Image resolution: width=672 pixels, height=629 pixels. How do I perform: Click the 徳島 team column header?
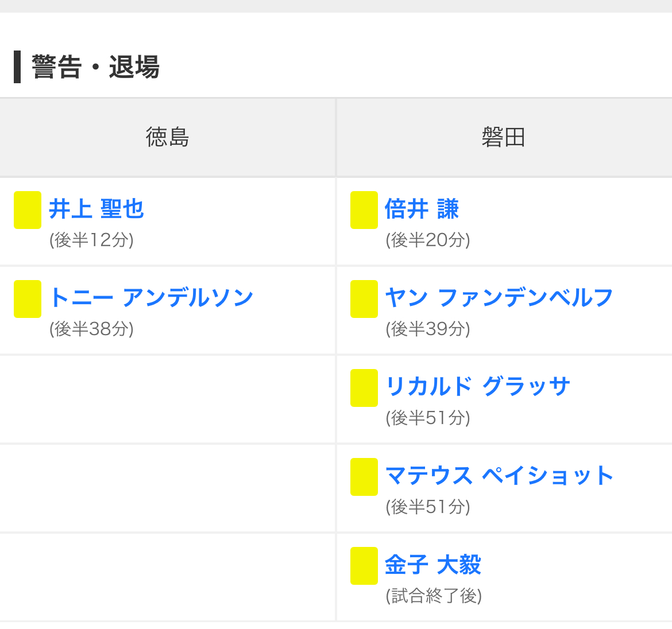tap(167, 138)
